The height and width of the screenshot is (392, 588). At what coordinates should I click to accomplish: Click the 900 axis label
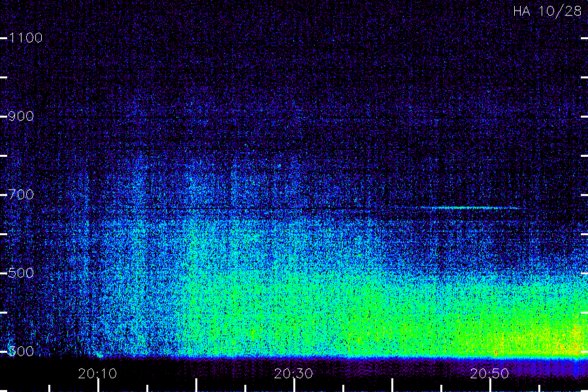pos(21,116)
